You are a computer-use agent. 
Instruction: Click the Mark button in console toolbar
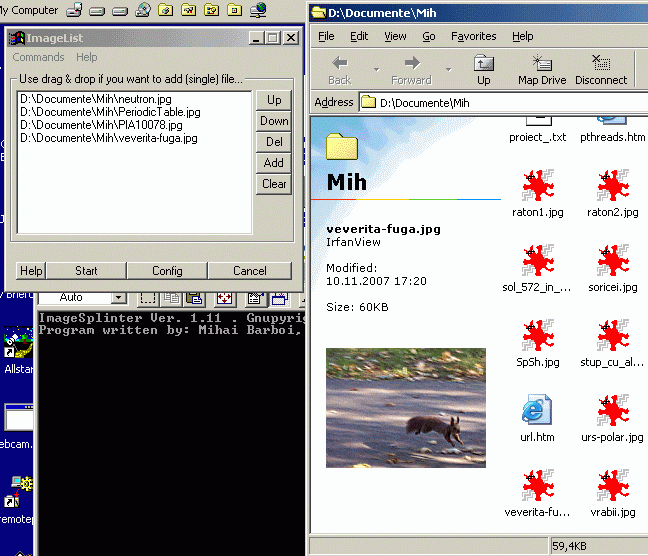point(148,298)
